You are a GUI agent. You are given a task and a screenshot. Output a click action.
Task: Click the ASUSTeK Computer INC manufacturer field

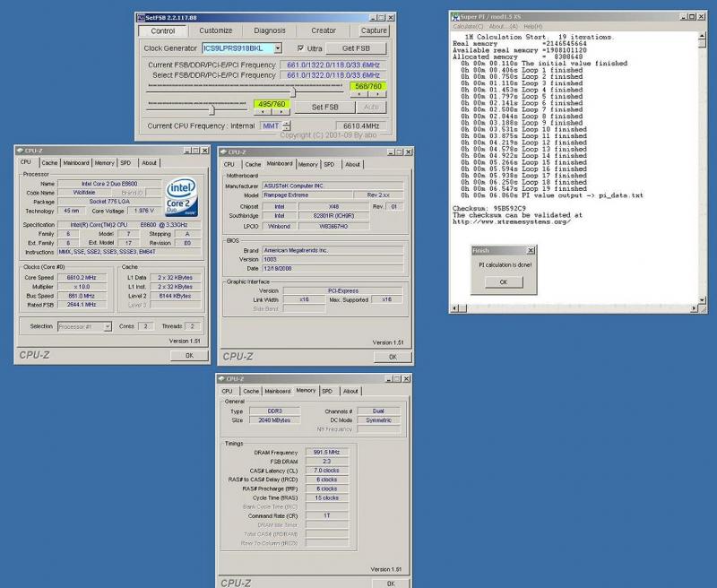click(x=333, y=186)
